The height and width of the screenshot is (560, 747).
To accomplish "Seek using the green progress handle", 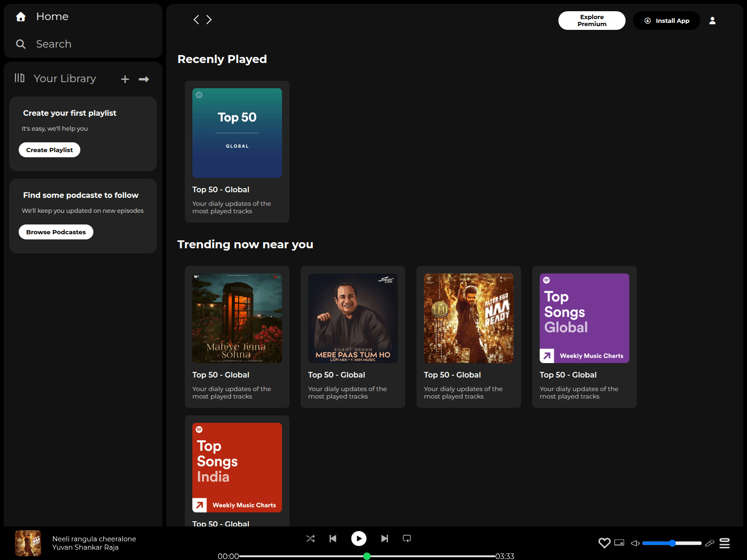I will pos(367,556).
